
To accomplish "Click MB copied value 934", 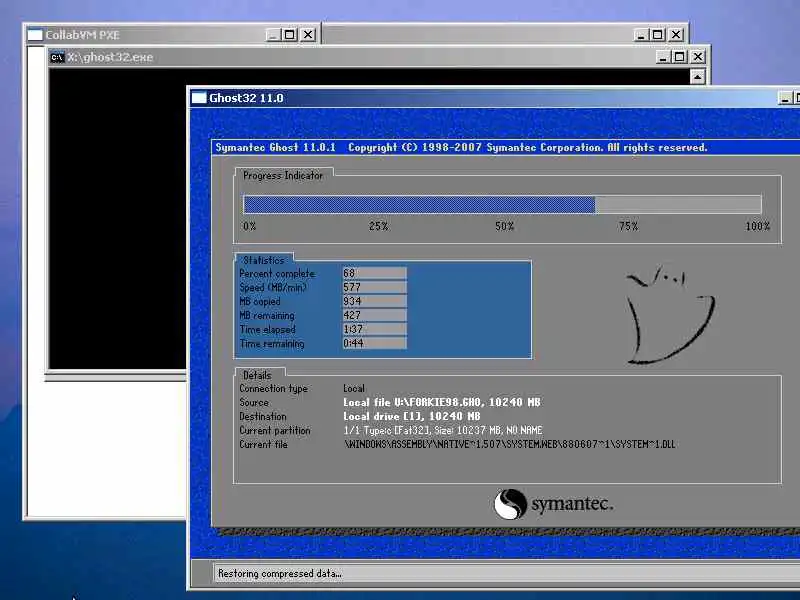I will (x=374, y=301).
